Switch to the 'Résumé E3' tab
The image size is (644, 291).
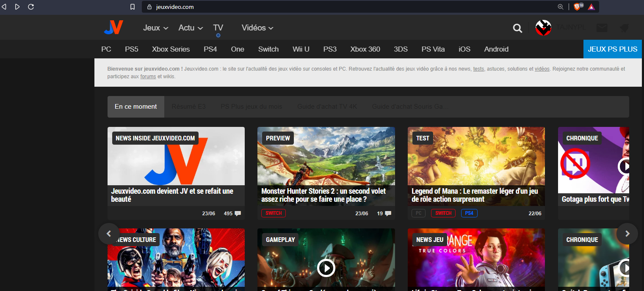coord(189,107)
